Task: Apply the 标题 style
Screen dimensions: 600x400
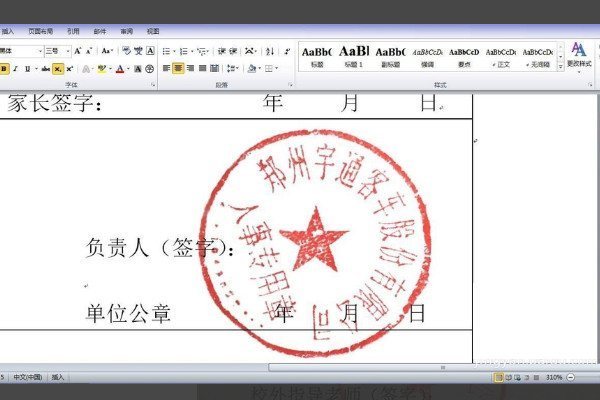Action: [x=317, y=57]
